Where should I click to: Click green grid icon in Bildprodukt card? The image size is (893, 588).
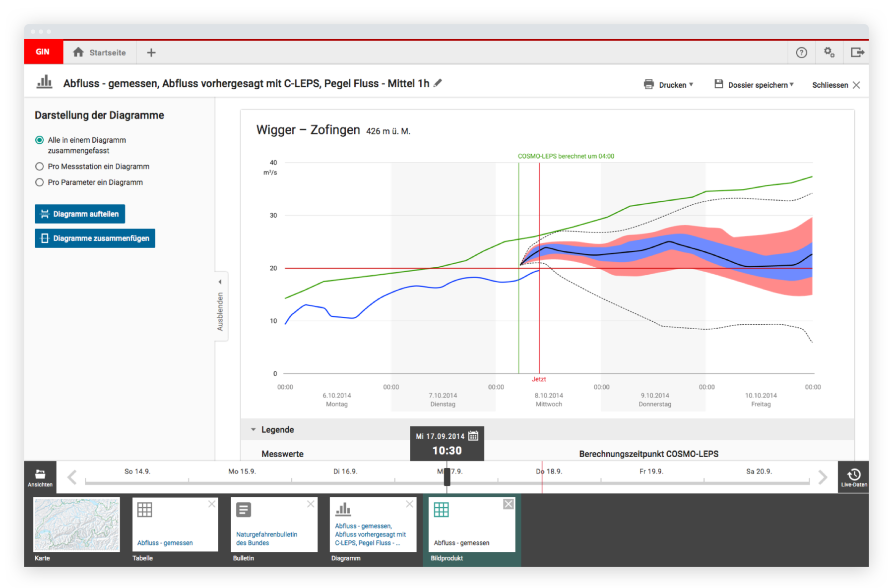(x=441, y=510)
